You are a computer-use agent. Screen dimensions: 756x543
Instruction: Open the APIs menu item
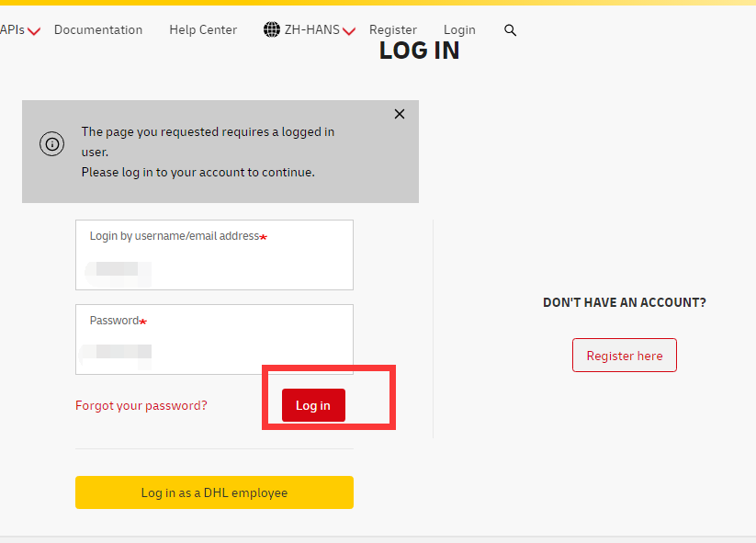[12, 30]
